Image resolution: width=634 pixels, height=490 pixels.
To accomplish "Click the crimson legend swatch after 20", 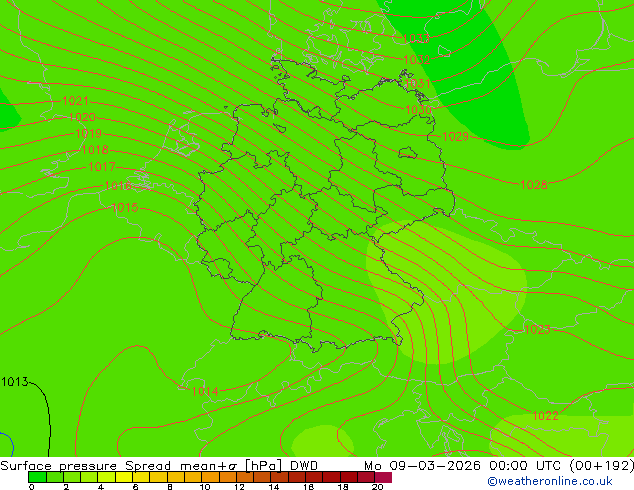I will tap(383, 477).
